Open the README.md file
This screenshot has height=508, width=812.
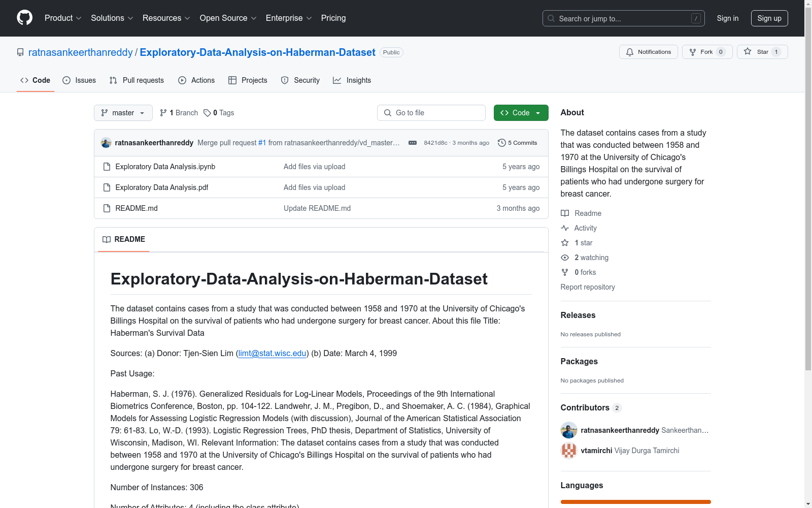point(137,208)
